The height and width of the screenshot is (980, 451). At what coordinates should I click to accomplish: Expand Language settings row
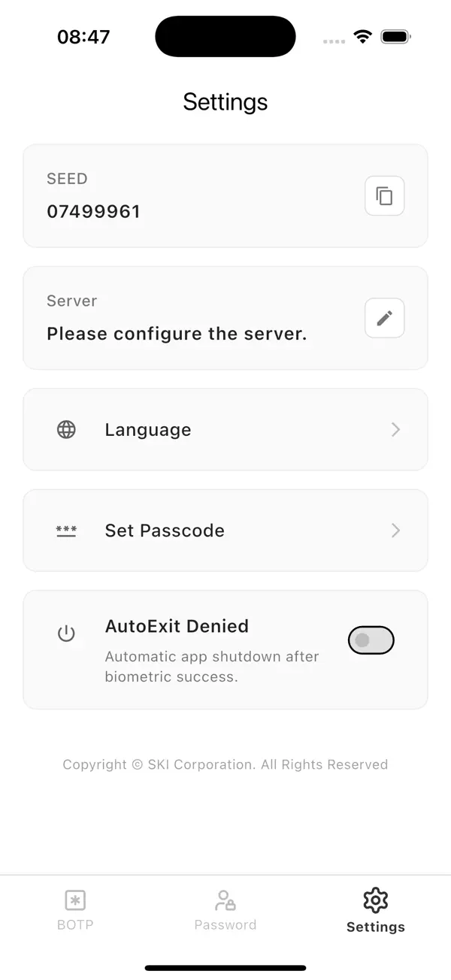point(225,429)
